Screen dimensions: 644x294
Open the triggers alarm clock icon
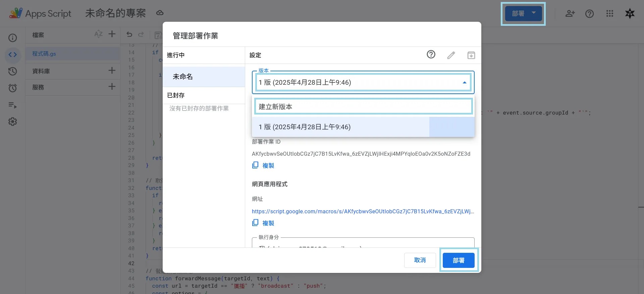click(13, 88)
